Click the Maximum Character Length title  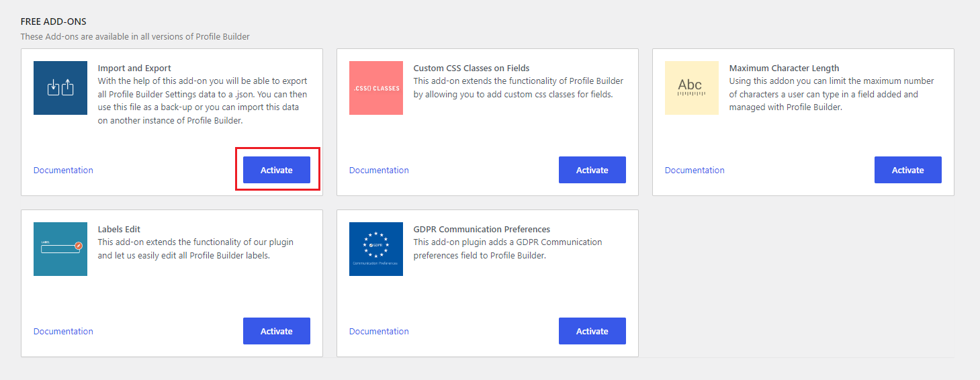click(x=784, y=68)
